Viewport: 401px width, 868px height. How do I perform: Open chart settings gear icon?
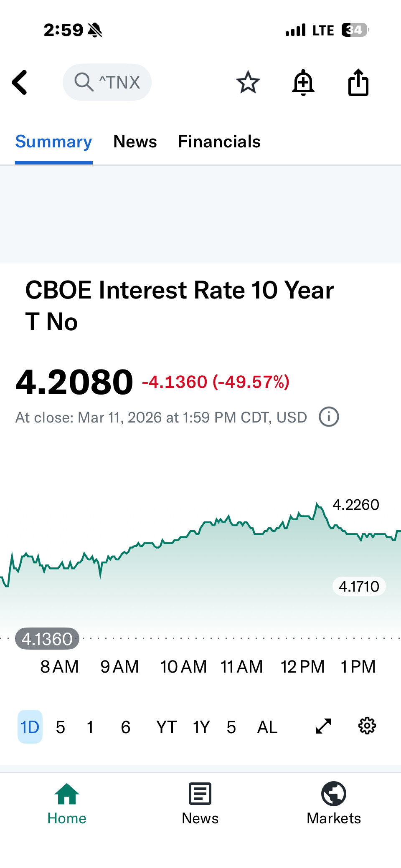point(367,726)
